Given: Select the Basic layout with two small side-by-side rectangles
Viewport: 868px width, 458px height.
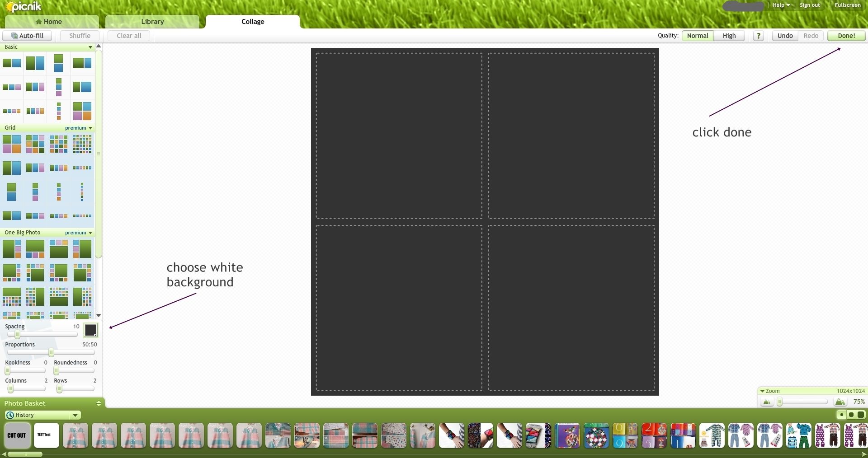Looking at the screenshot, I should click(12, 63).
